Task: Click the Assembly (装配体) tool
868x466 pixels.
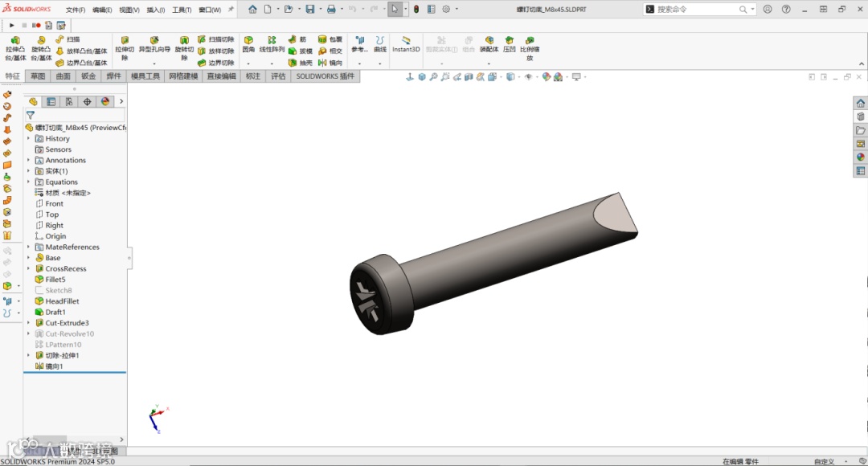Action: coord(489,44)
